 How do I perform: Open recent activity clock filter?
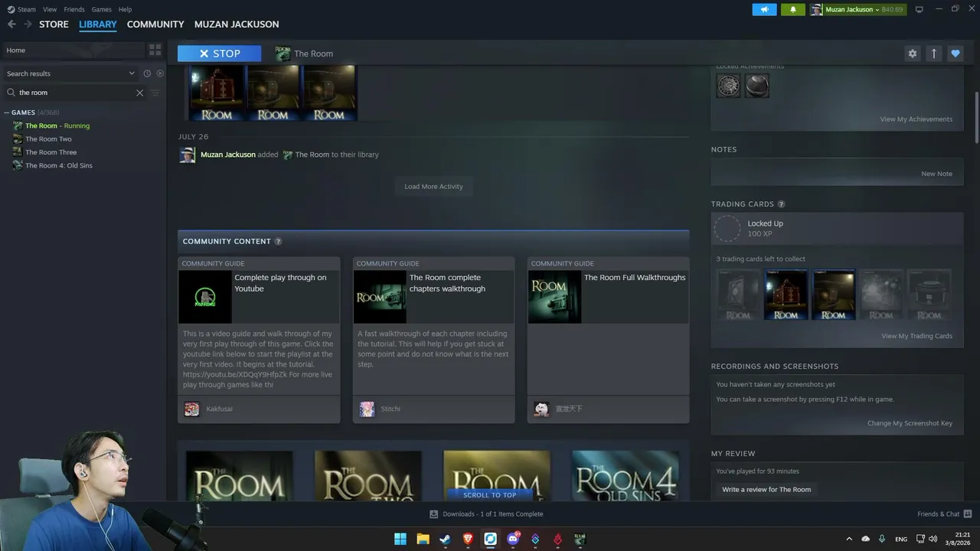click(147, 73)
